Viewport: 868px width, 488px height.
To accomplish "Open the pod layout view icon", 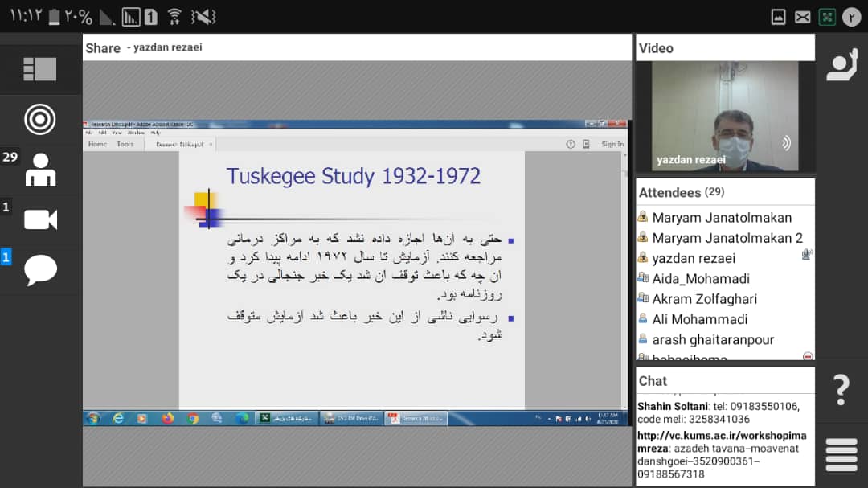I will click(40, 69).
